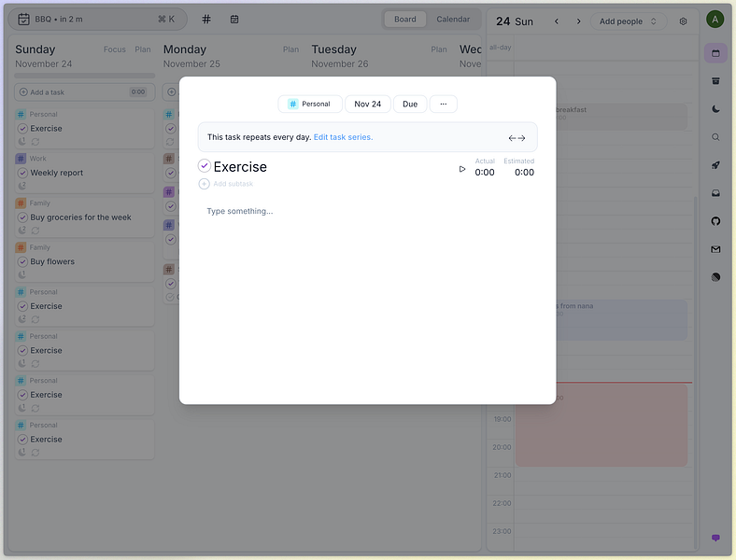
Task: Open the Due date selector
Action: tap(410, 105)
